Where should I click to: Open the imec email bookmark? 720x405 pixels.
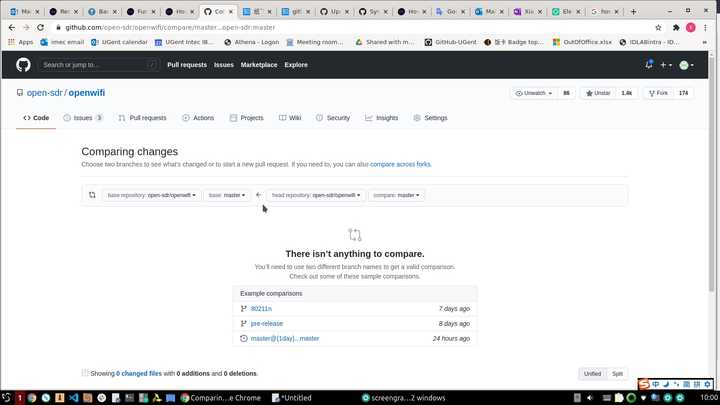pos(62,42)
